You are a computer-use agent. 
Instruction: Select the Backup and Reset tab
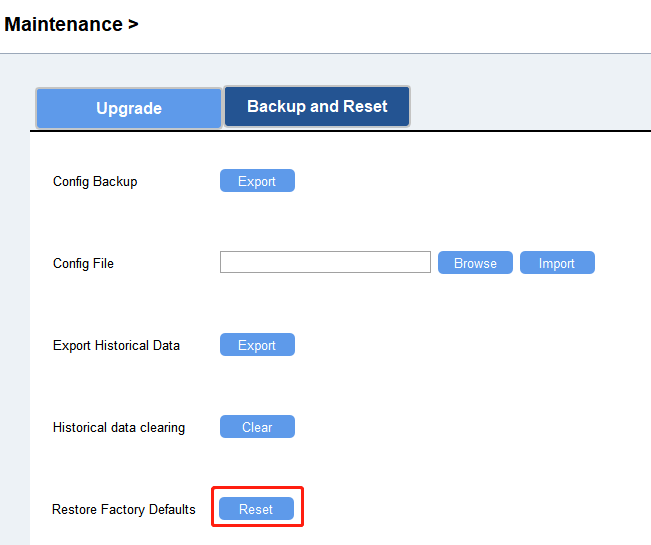click(x=317, y=106)
